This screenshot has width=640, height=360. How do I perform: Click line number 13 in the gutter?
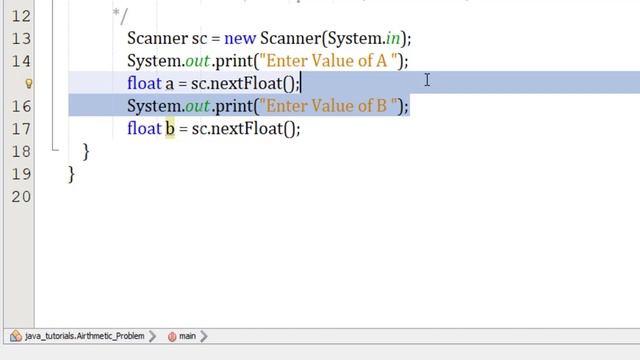(x=21, y=39)
